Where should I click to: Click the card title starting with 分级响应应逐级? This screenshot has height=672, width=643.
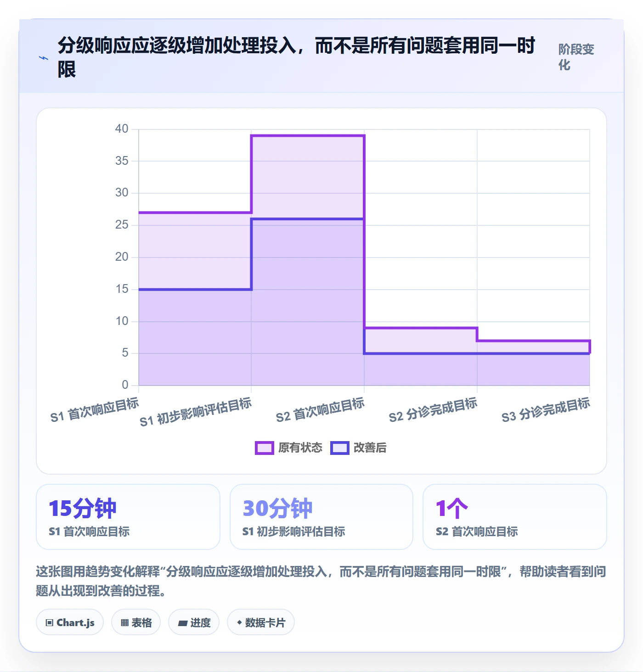click(297, 57)
